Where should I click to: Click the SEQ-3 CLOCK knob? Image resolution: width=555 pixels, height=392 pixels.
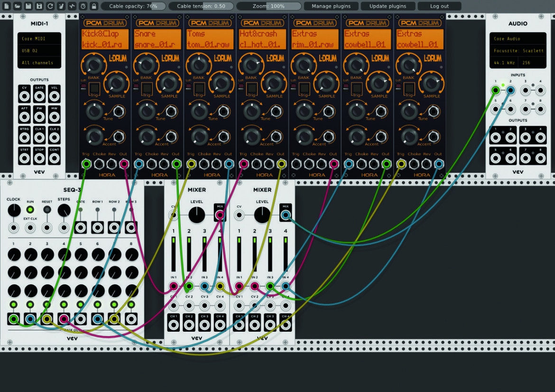(14, 210)
